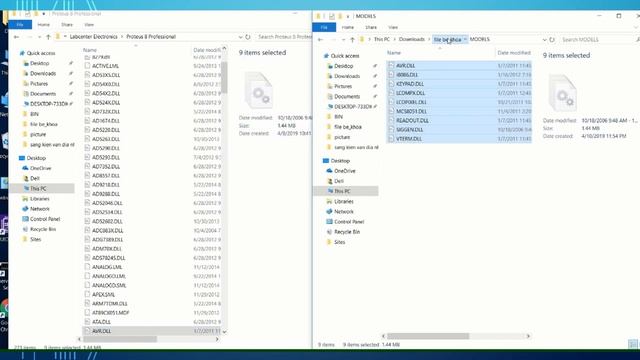
Task: Select ADC083X.DLL in Proteus window
Action: tap(107, 230)
